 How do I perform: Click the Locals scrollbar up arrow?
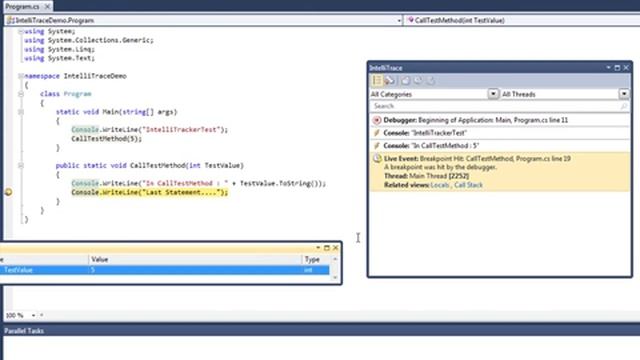tap(335, 259)
